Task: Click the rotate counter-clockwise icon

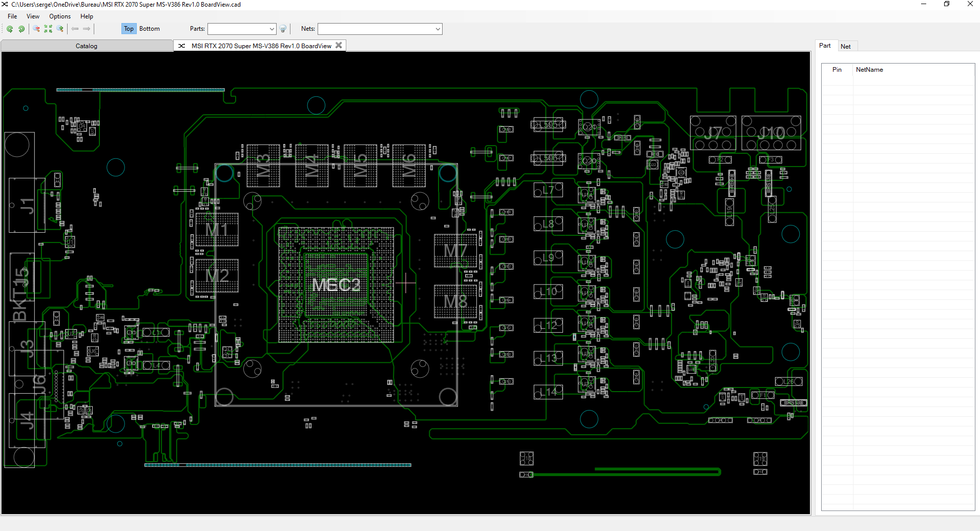Action: 10,29
